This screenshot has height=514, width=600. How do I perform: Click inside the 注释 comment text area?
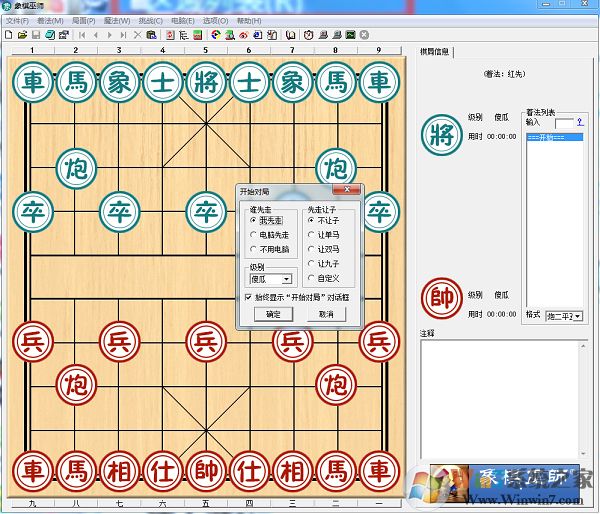pos(500,399)
